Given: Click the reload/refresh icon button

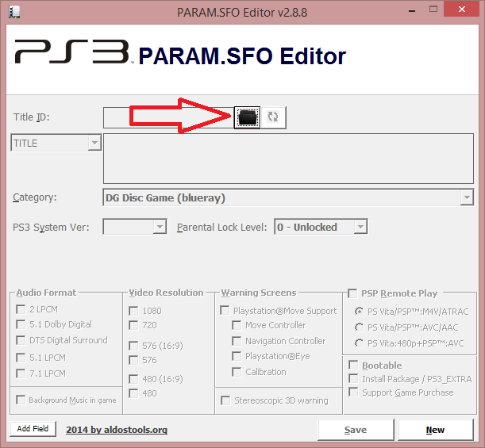Looking at the screenshot, I should coord(273,117).
